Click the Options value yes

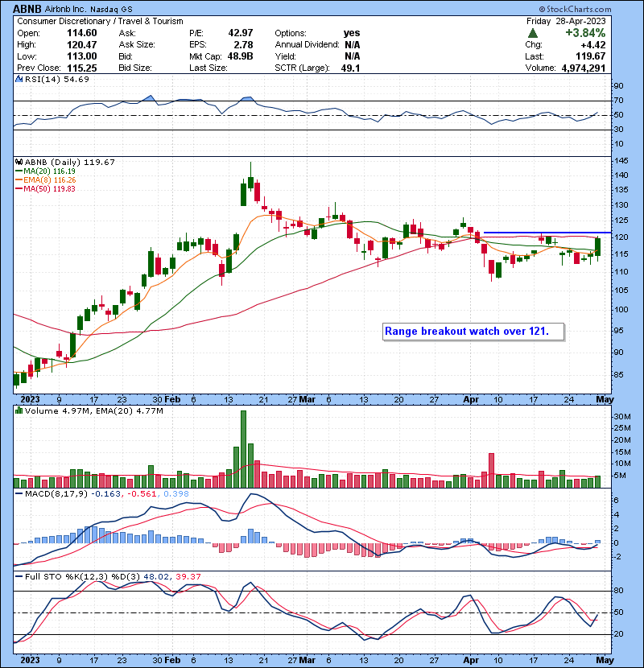pos(352,33)
